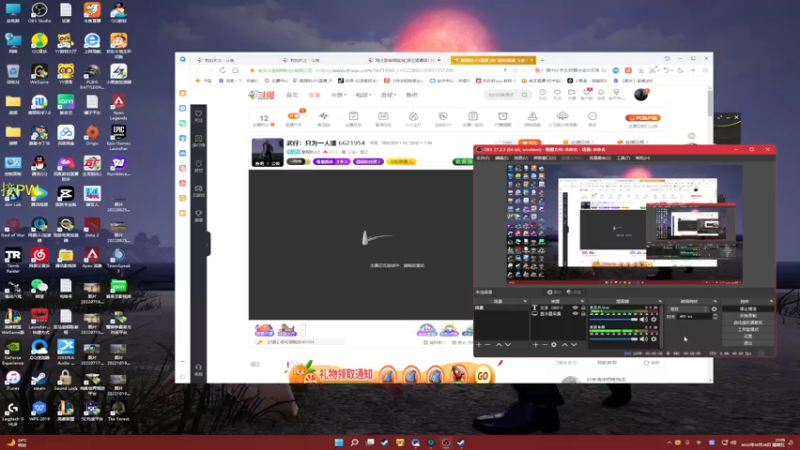The width and height of the screenshot is (800, 450).
Task: Add a new source in OBS Sources panel
Action: (535, 344)
